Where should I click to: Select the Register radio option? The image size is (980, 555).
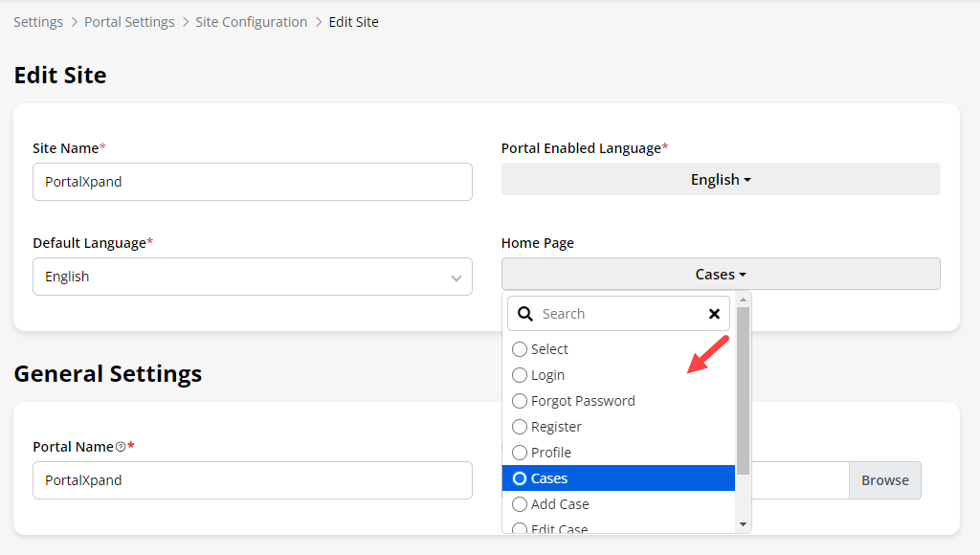(x=520, y=427)
